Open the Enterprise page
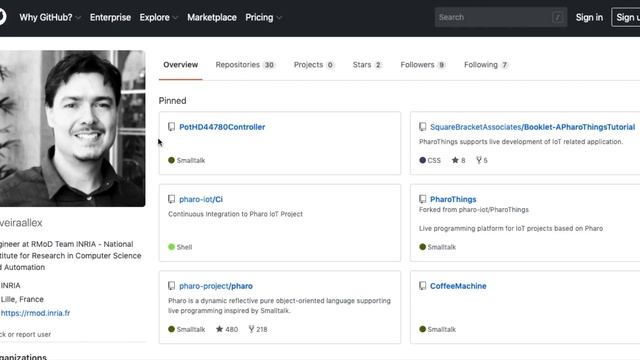The height and width of the screenshot is (360, 640). [110, 18]
